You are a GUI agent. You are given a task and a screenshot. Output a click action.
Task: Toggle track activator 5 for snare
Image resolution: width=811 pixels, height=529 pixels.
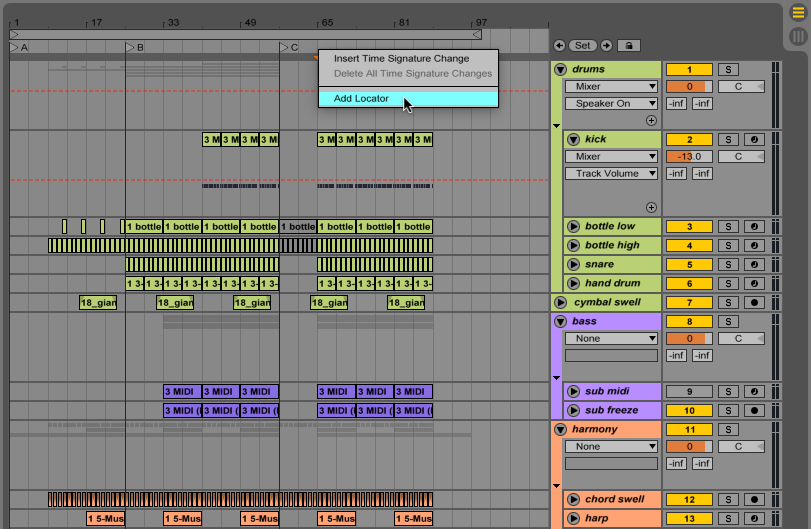pos(689,265)
